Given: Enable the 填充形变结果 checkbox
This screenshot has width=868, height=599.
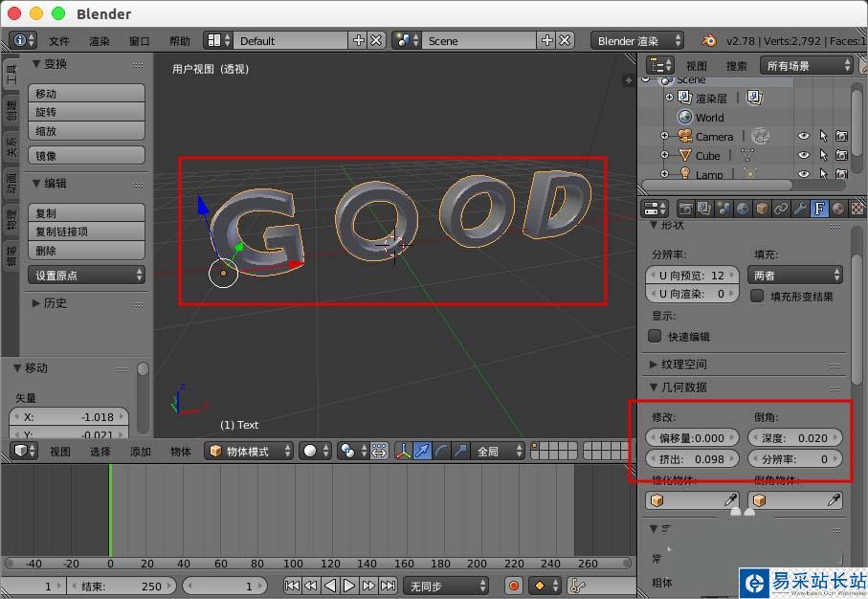Looking at the screenshot, I should tap(757, 297).
